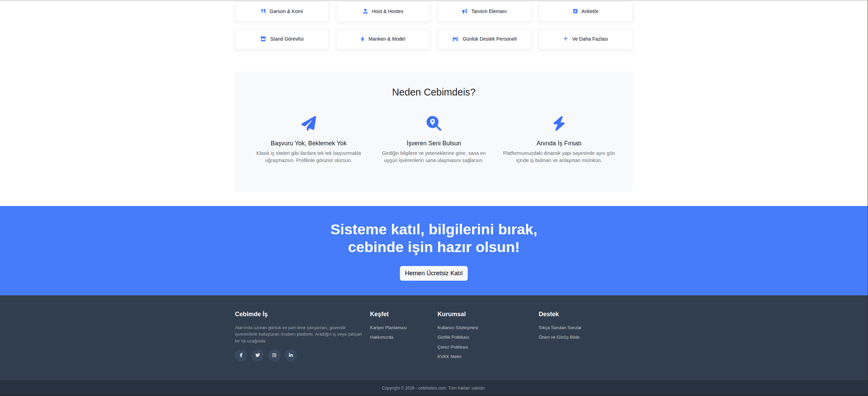Select the Anketör category label

pos(590,11)
